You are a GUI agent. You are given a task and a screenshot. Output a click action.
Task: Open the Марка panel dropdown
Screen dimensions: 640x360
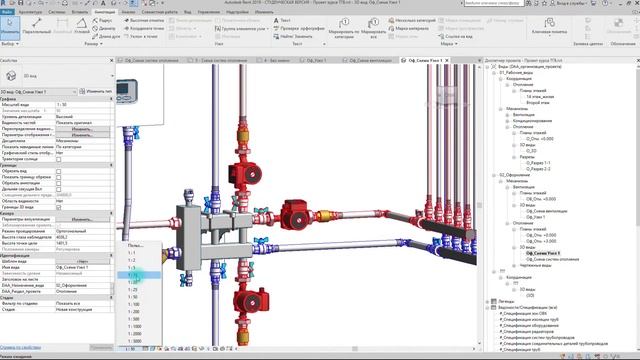click(x=449, y=44)
